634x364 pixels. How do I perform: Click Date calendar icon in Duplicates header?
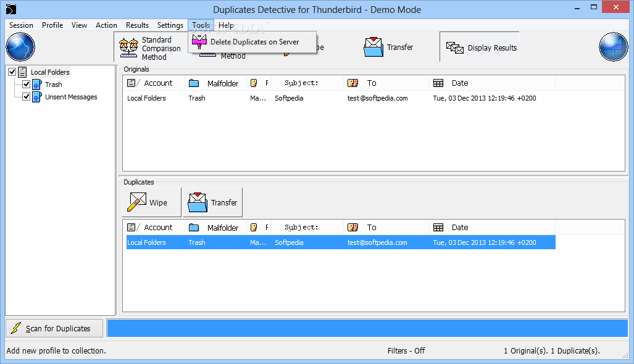coord(438,227)
